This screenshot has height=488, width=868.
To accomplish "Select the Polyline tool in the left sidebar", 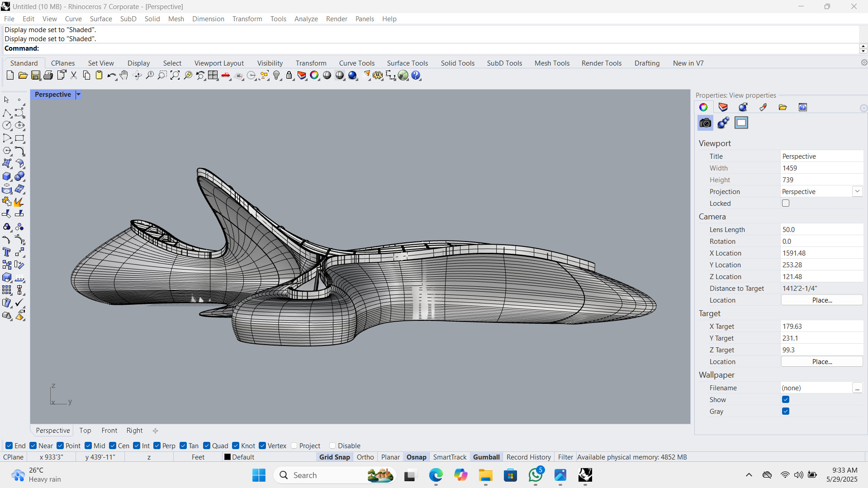I will coord(7,113).
